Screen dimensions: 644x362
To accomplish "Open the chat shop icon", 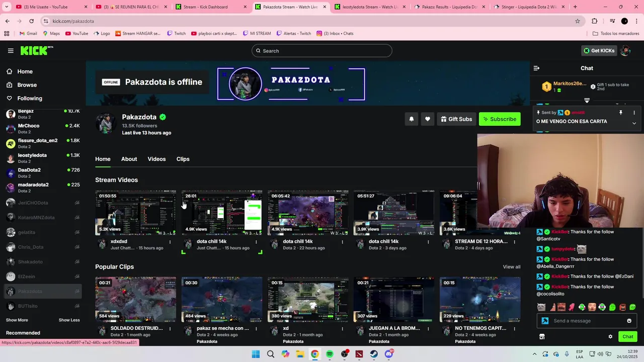I will click(542, 337).
